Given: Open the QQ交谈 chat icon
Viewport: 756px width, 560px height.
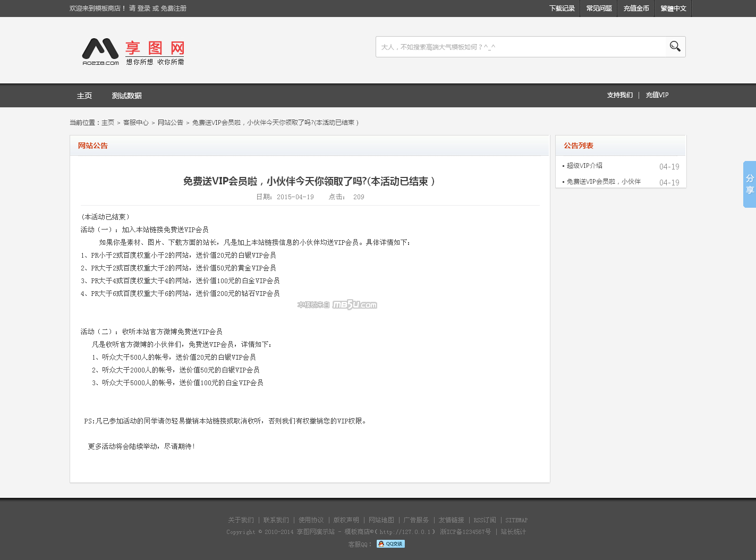Looking at the screenshot, I should (390, 544).
